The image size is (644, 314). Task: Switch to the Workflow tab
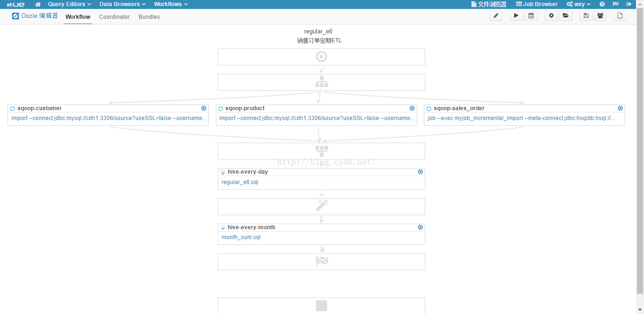(78, 17)
